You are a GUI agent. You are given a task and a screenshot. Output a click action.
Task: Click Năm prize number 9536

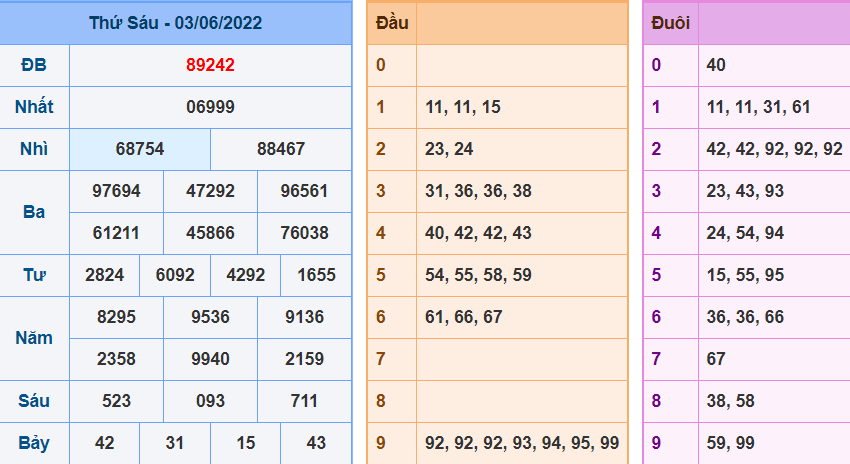[210, 317]
